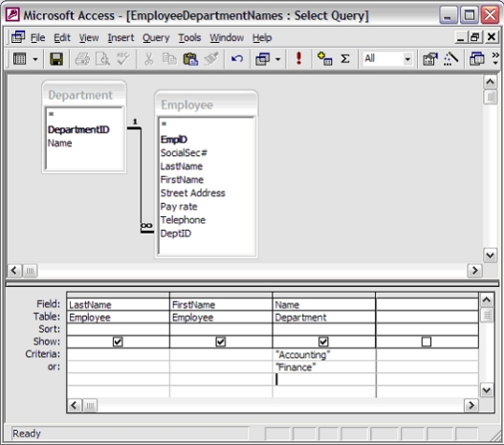Open the View datasheet toolbar icon
The height and width of the screenshot is (445, 504).
click(x=20, y=59)
